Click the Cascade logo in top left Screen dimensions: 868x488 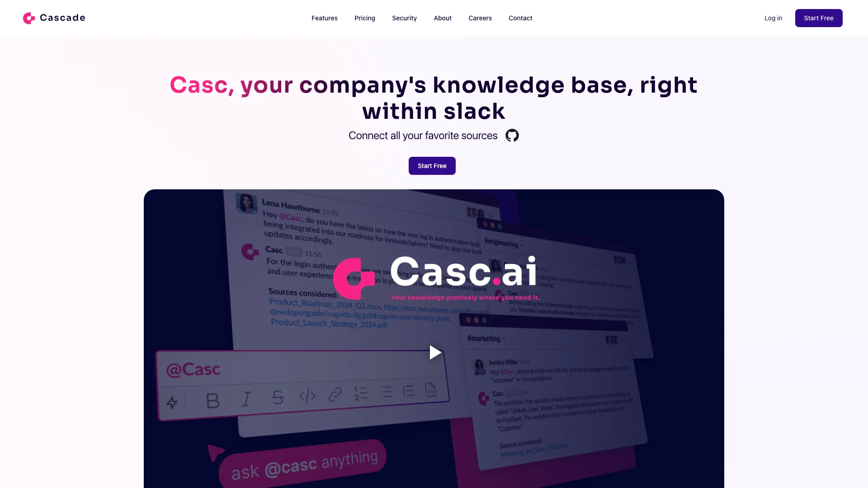(54, 18)
